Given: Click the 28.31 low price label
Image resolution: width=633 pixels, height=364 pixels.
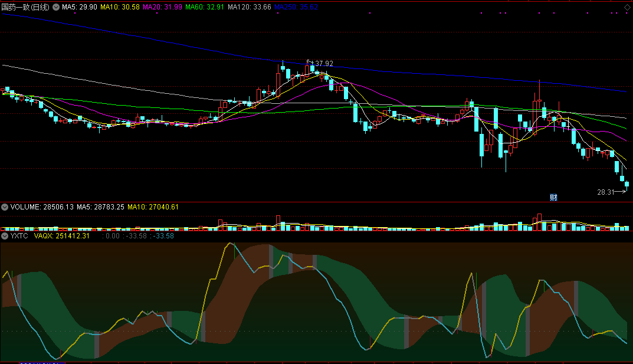Looking at the screenshot, I should click(605, 192).
